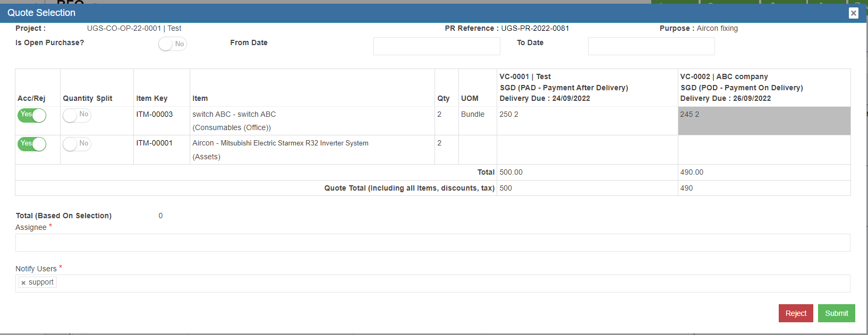Toggle Acc/Rej switch for ITM-00003
This screenshot has width=868, height=335.
click(32, 115)
